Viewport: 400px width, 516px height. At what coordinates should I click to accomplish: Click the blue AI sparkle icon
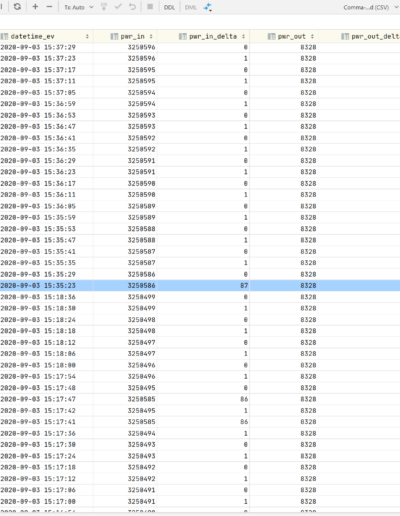pos(208,7)
